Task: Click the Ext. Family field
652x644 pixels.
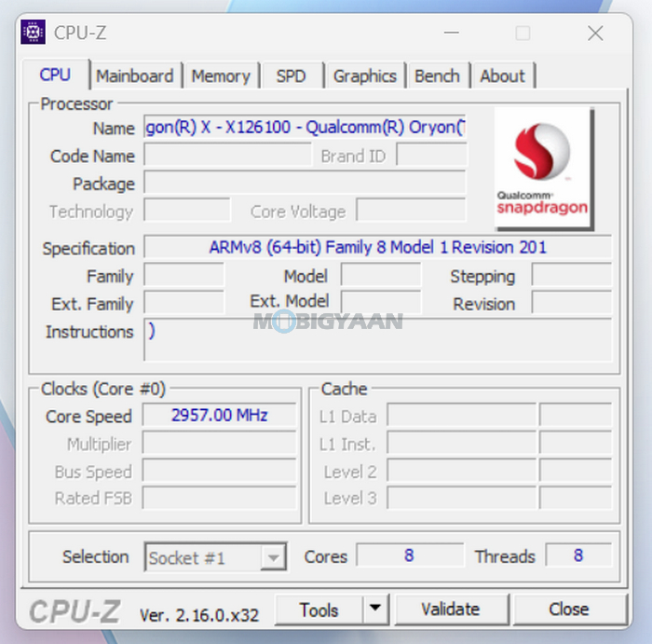Action: pos(183,302)
